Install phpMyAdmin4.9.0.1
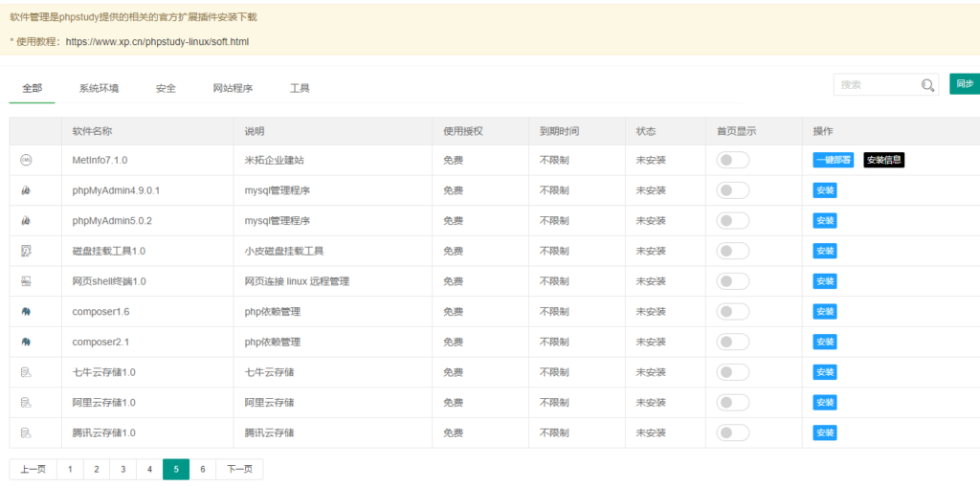 tap(825, 190)
